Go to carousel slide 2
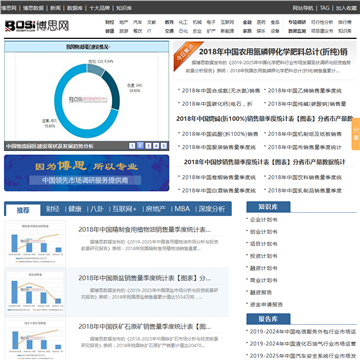 click(140, 145)
